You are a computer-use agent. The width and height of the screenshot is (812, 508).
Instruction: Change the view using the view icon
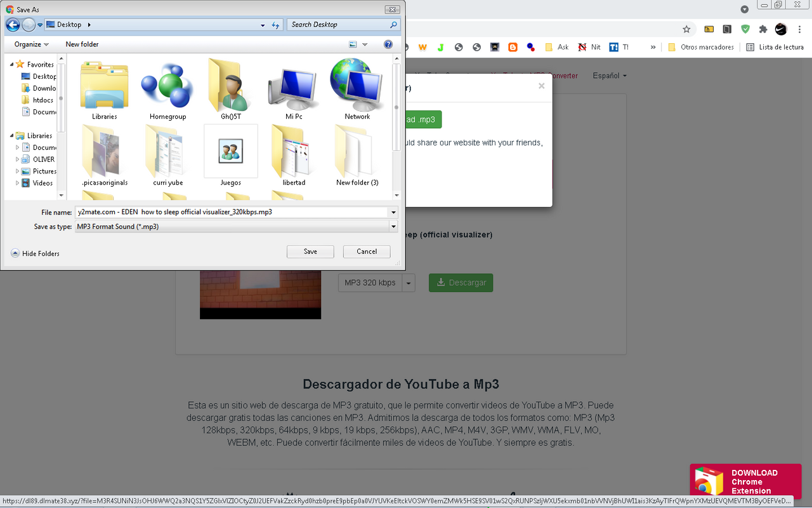(x=353, y=44)
